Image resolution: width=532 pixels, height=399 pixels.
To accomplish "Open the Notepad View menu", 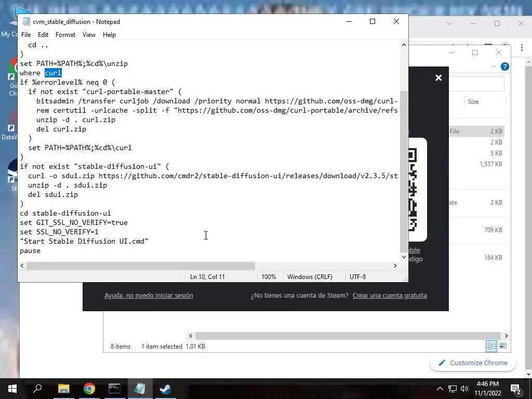I will pos(89,35).
